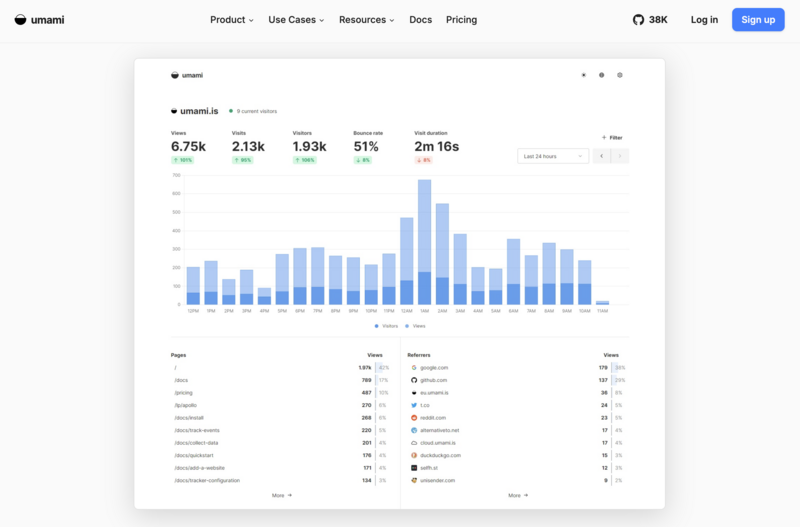Click the plus Filter button

click(x=612, y=137)
